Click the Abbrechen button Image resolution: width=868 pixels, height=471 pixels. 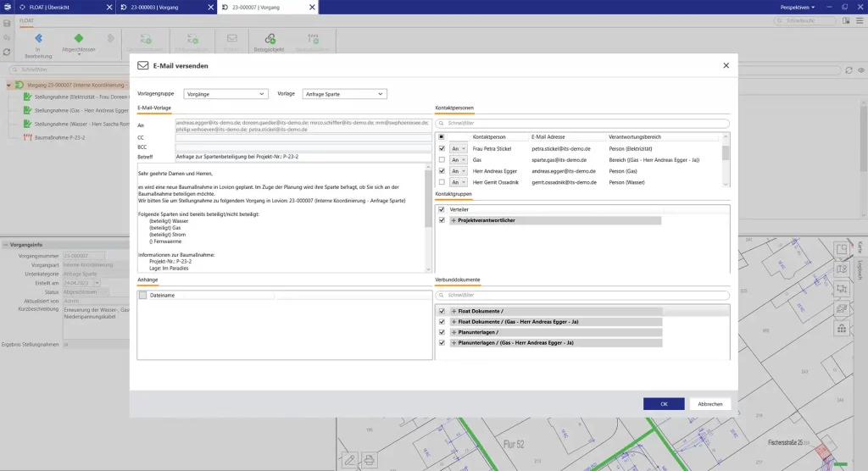pos(710,404)
